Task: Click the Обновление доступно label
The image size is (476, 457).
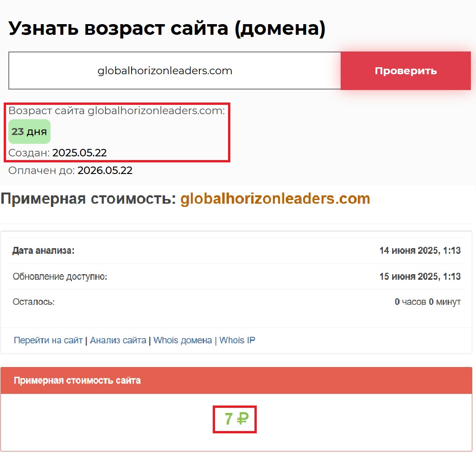Action: pyautogui.click(x=60, y=277)
